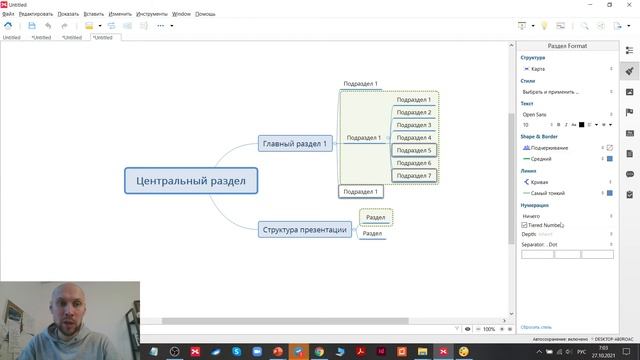Viewport: 640px width, 360px height.
Task: Open the Window menu
Action: tap(181, 14)
